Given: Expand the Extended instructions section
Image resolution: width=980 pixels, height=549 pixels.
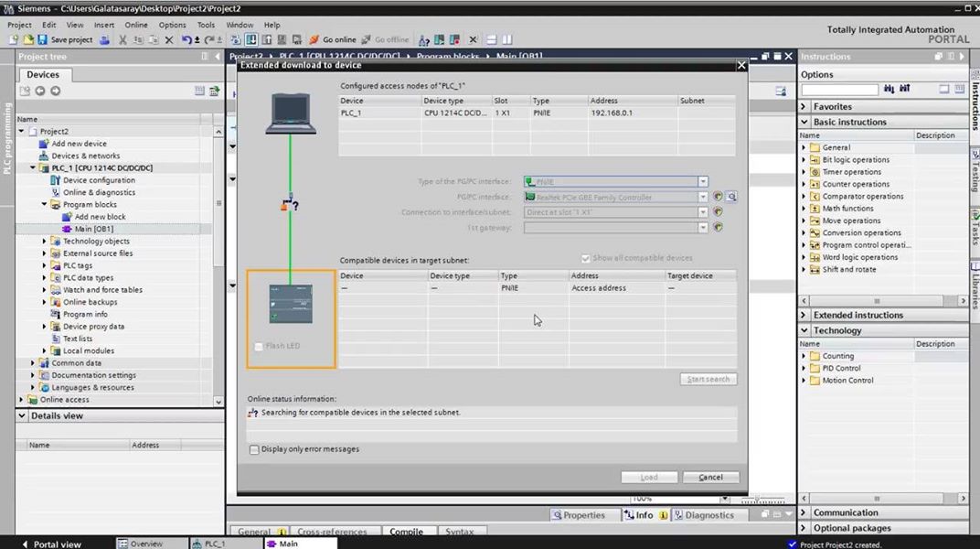Looking at the screenshot, I should (804, 315).
